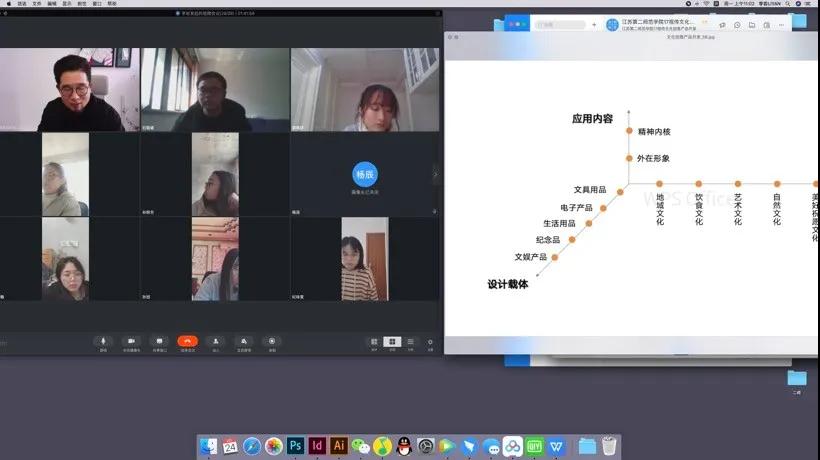Launch Photoshop from the Dock
The height and width of the screenshot is (460, 820).
coord(295,446)
